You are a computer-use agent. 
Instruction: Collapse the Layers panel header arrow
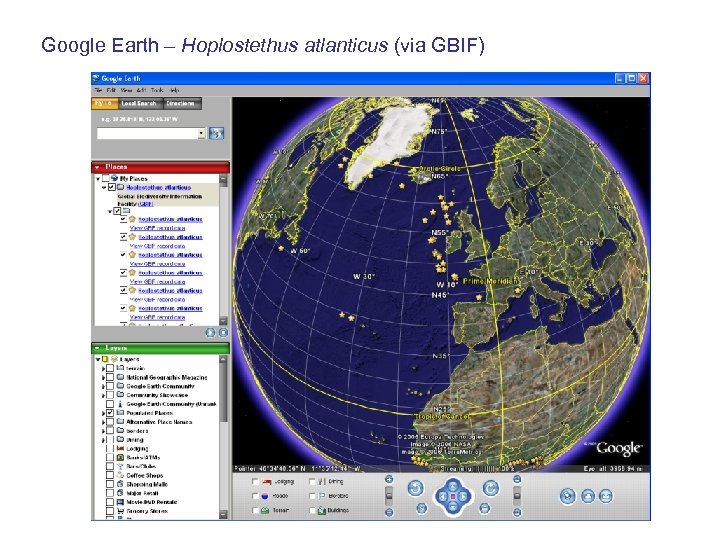click(97, 348)
